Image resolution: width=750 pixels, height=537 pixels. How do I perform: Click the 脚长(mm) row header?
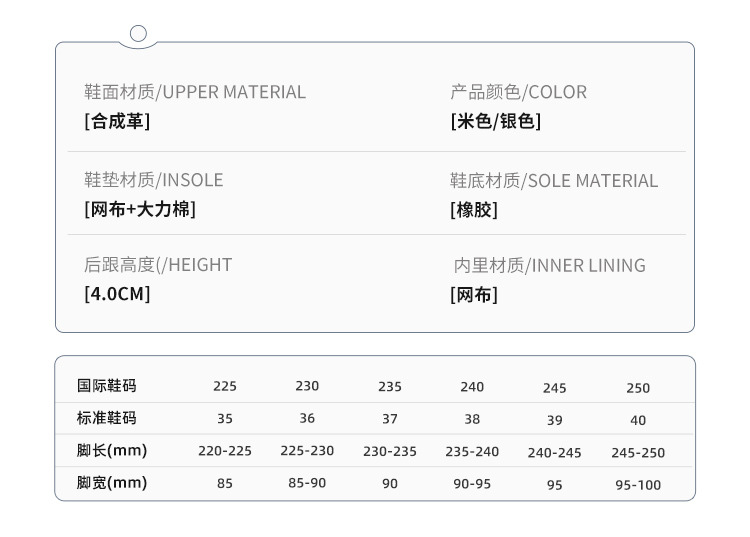pos(112,451)
